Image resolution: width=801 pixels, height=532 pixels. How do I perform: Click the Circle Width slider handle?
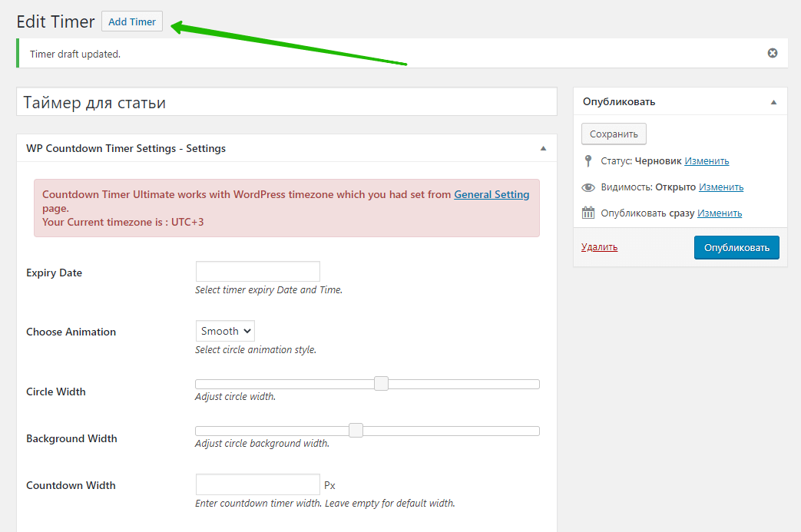[x=381, y=383]
